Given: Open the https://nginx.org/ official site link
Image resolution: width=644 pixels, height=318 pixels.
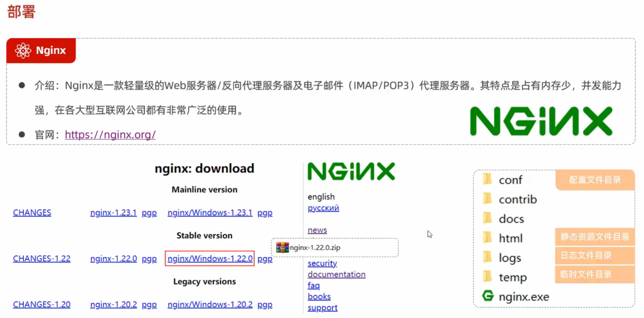Looking at the screenshot, I should click(110, 134).
